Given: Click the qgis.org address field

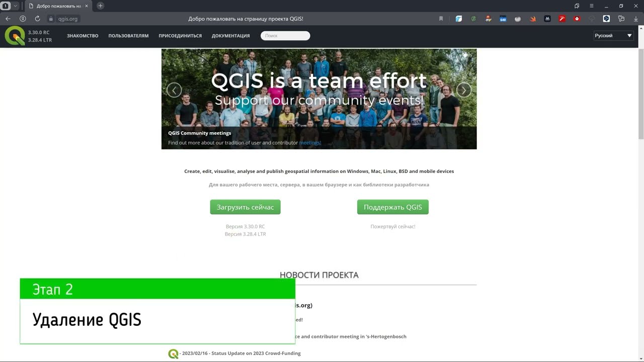Looking at the screenshot, I should pos(68,19).
